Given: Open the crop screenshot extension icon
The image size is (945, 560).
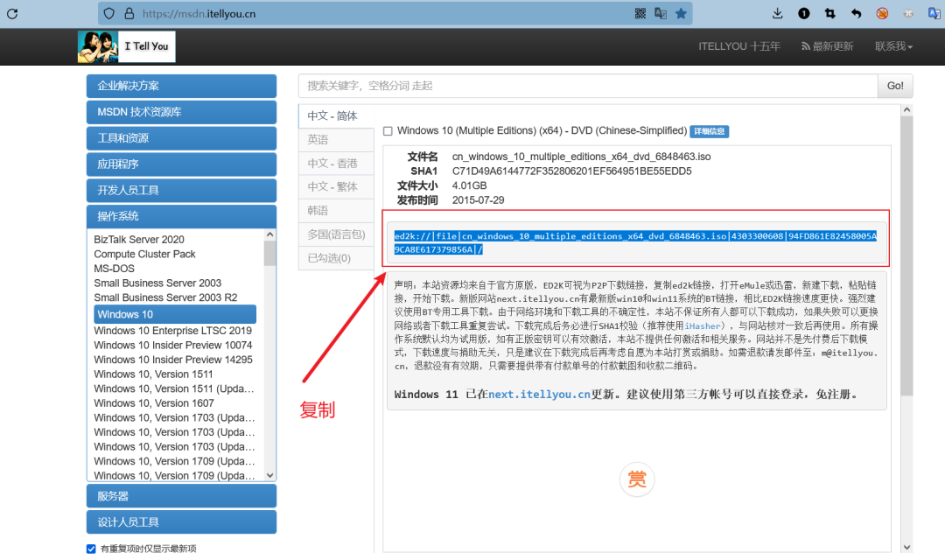Looking at the screenshot, I should point(829,13).
